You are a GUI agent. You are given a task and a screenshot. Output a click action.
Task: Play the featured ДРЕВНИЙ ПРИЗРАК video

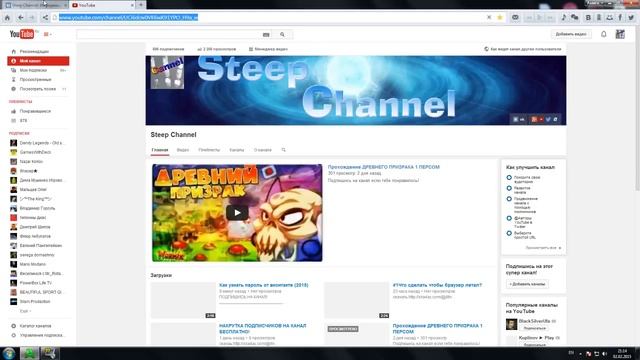237,213
